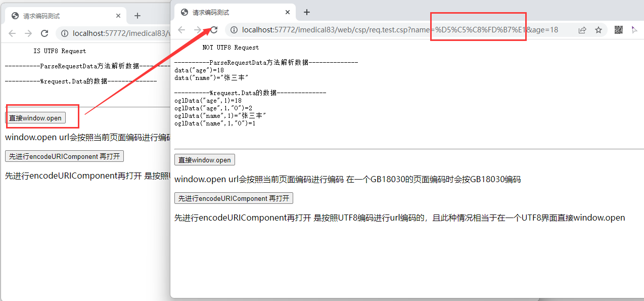Select the 请求编码测试 tab in the left window
The width and height of the screenshot is (644, 301).
[x=61, y=16]
